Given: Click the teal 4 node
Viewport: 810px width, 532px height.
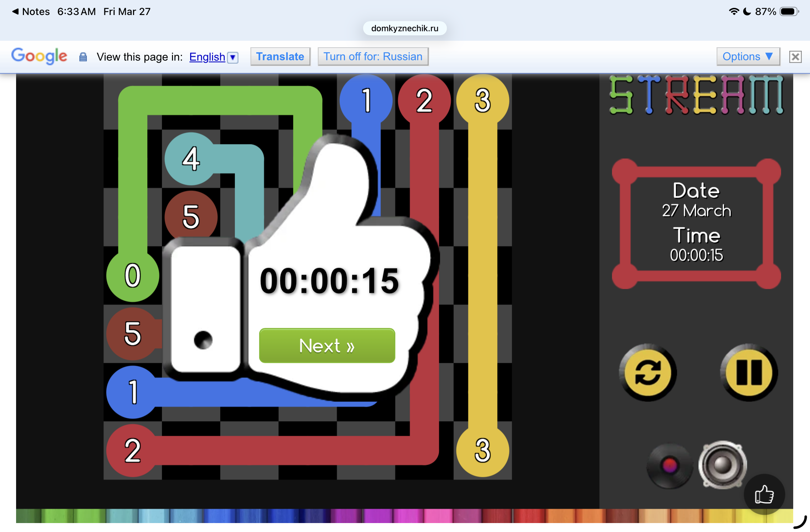Looking at the screenshot, I should (191, 159).
